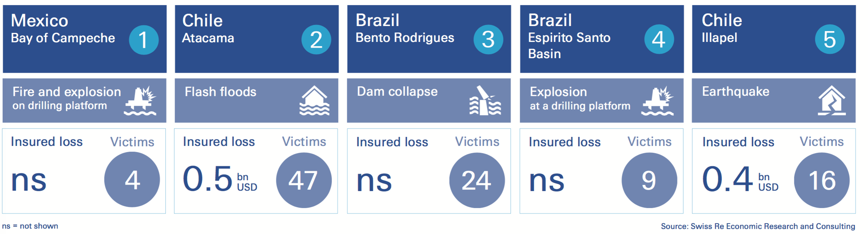Click the number 1 circle badge
Screen dimensions: 868x234
pyautogui.click(x=144, y=40)
